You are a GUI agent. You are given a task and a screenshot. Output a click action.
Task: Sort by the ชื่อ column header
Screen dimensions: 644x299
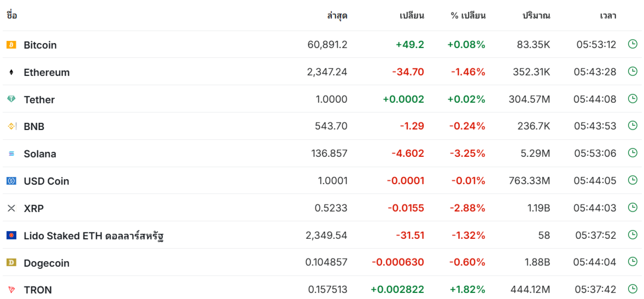[x=12, y=16]
